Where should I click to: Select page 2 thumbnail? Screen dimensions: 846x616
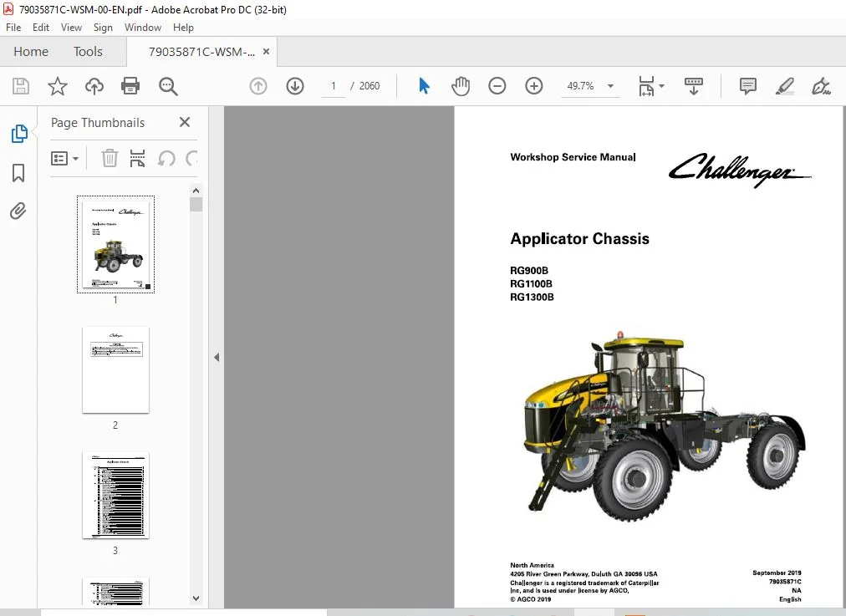coord(115,370)
